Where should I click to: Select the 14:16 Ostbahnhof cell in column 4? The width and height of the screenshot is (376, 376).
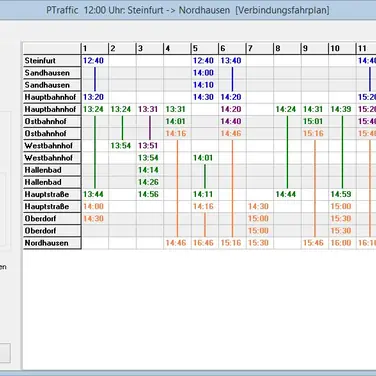pyautogui.click(x=177, y=134)
